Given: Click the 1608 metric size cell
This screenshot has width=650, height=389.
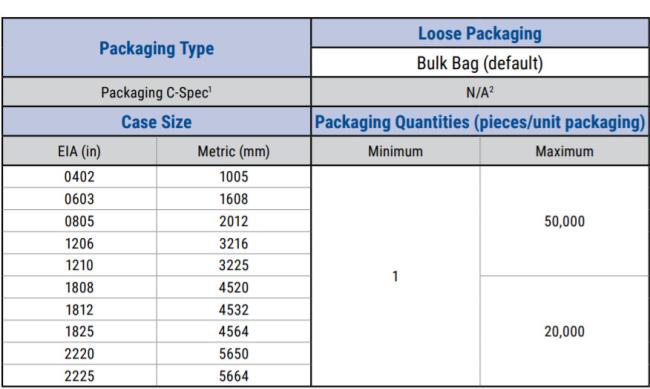Looking at the screenshot, I should pyautogui.click(x=234, y=199).
